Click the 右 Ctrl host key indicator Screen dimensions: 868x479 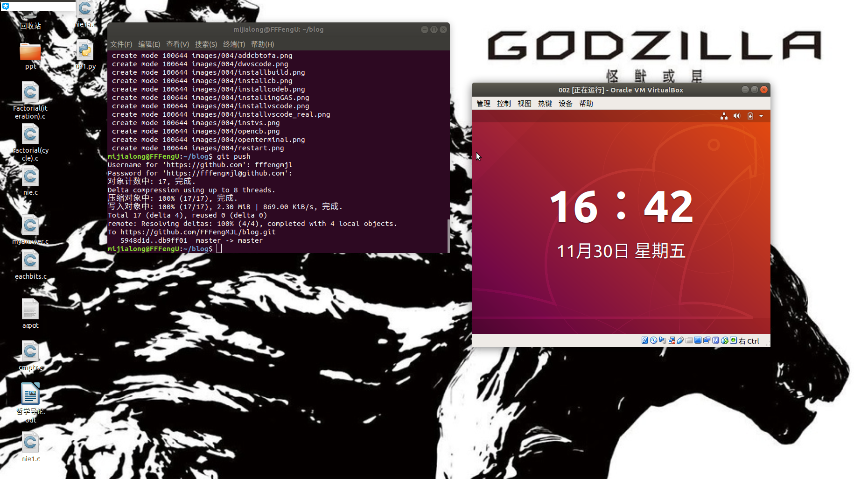coord(749,341)
